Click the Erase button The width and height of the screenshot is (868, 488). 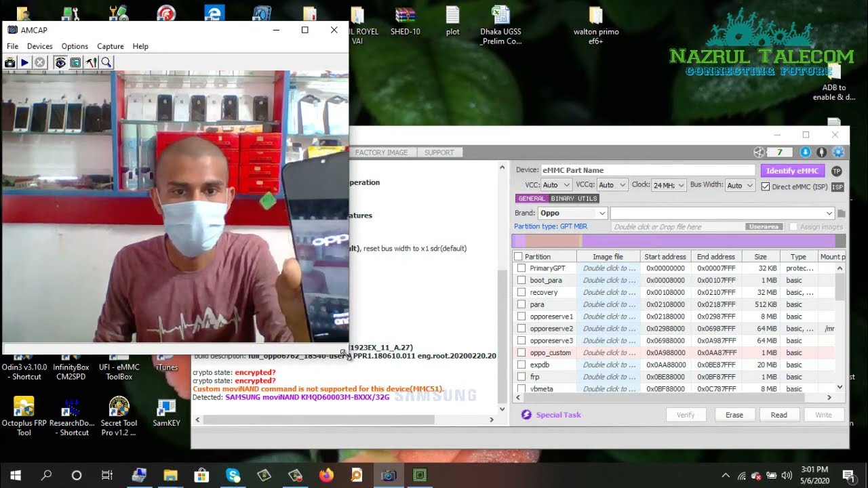pos(734,415)
